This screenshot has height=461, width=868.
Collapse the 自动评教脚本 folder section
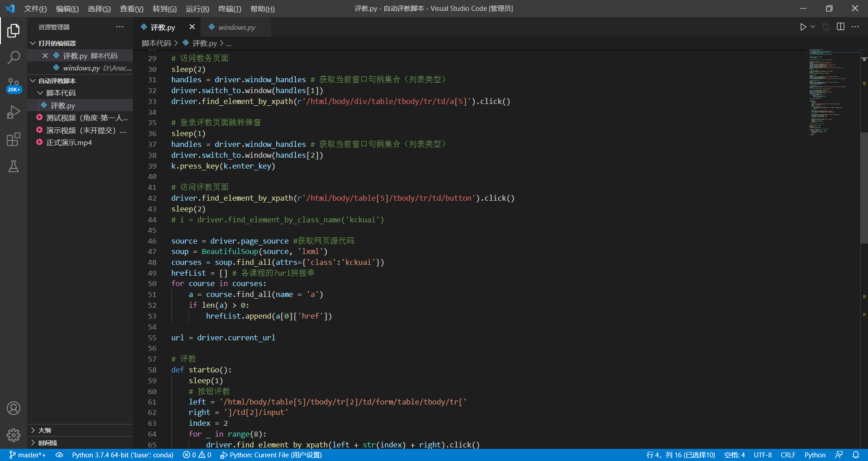tap(80, 80)
